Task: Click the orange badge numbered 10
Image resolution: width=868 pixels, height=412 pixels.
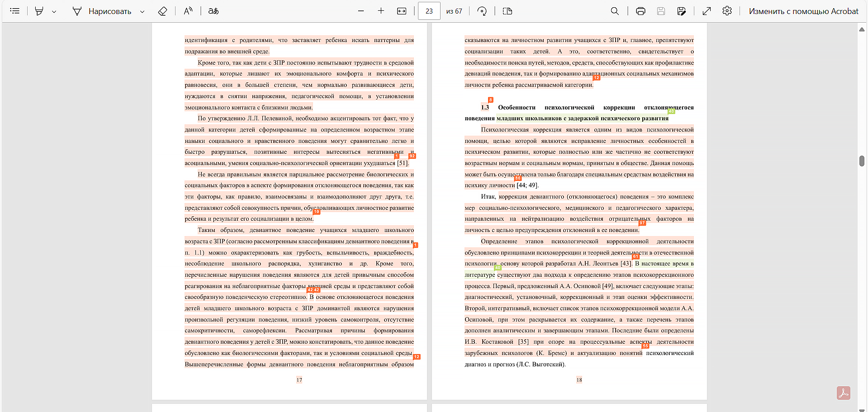Action: [316, 212]
